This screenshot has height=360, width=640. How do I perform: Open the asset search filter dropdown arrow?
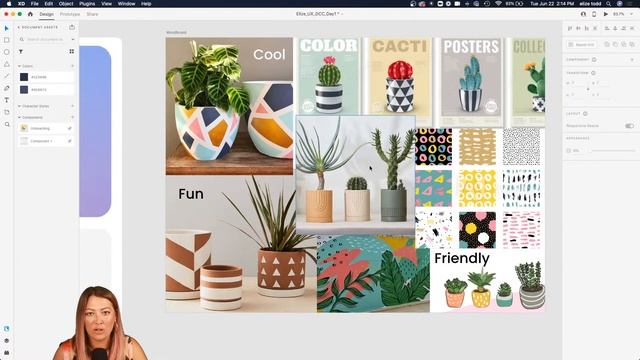73,39
